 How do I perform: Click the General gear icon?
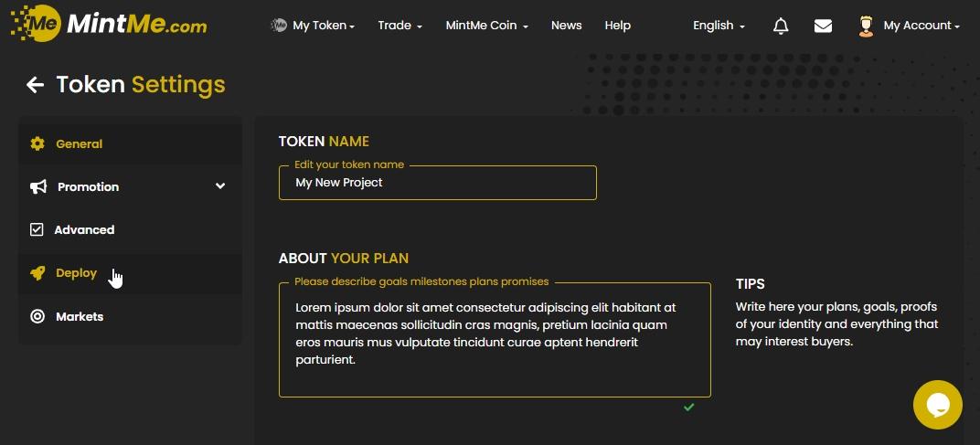tap(37, 143)
